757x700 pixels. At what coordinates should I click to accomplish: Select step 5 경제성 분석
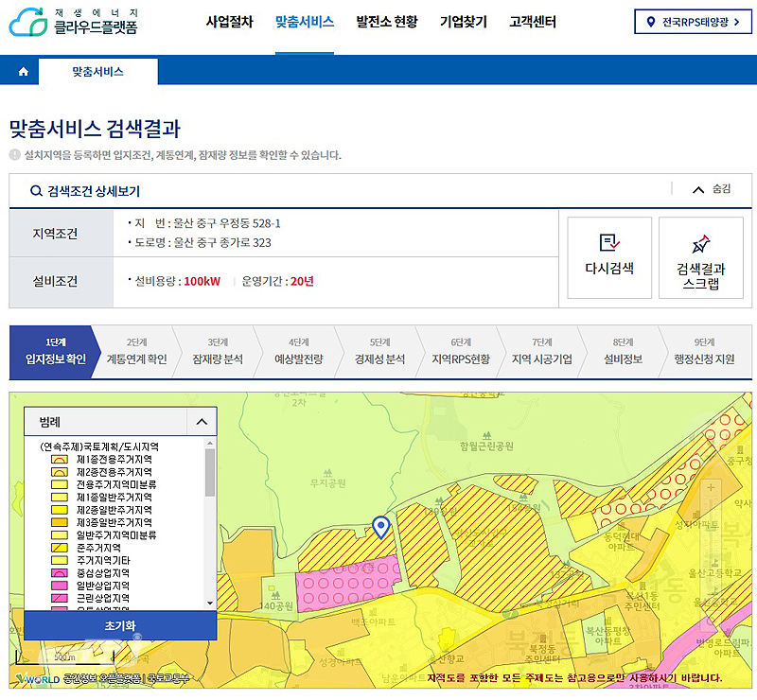(379, 352)
